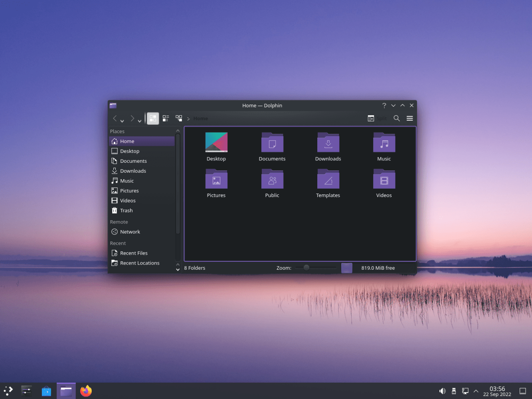Screen dimensions: 532x399
Task: Open Firefox from the taskbar
Action: [x=86, y=391]
